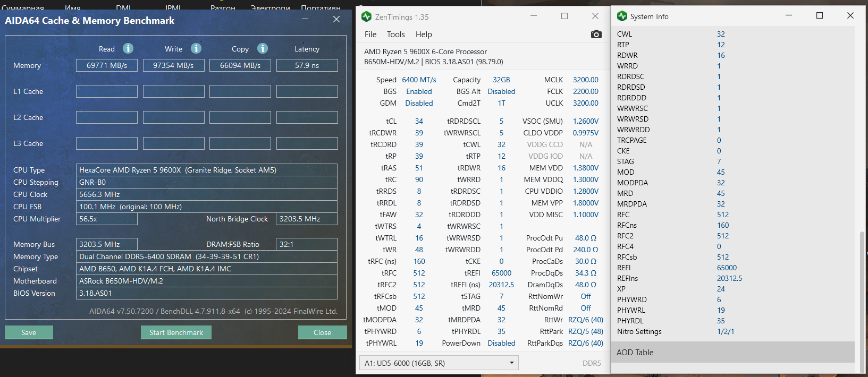Click the CPU Type HexaCore AMD Ryzen field
868x377 pixels.
pyautogui.click(x=207, y=170)
